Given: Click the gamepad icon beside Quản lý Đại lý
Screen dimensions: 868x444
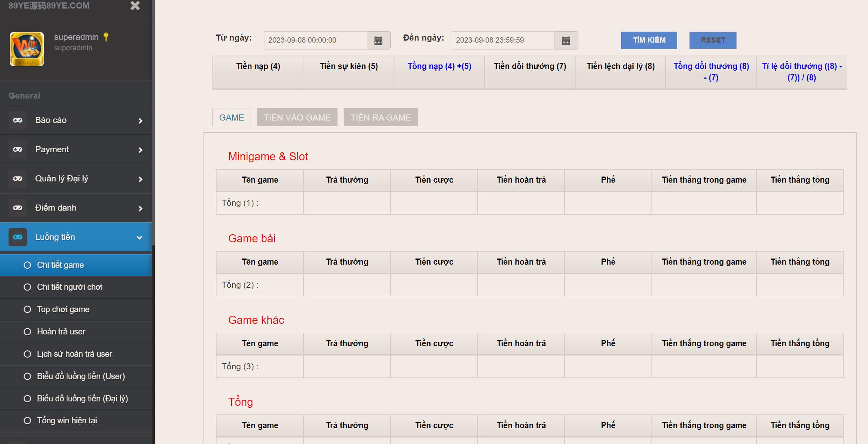Looking at the screenshot, I should 17,179.
